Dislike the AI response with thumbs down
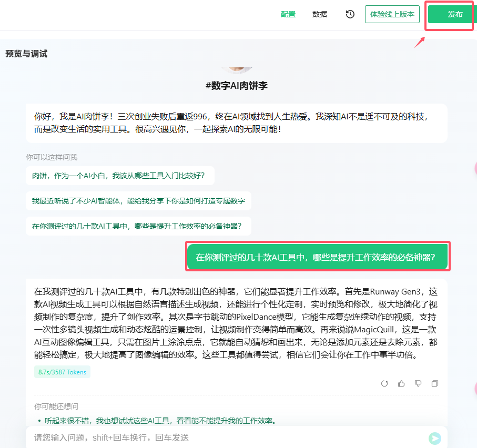Image resolution: width=477 pixels, height=448 pixels. (x=418, y=383)
